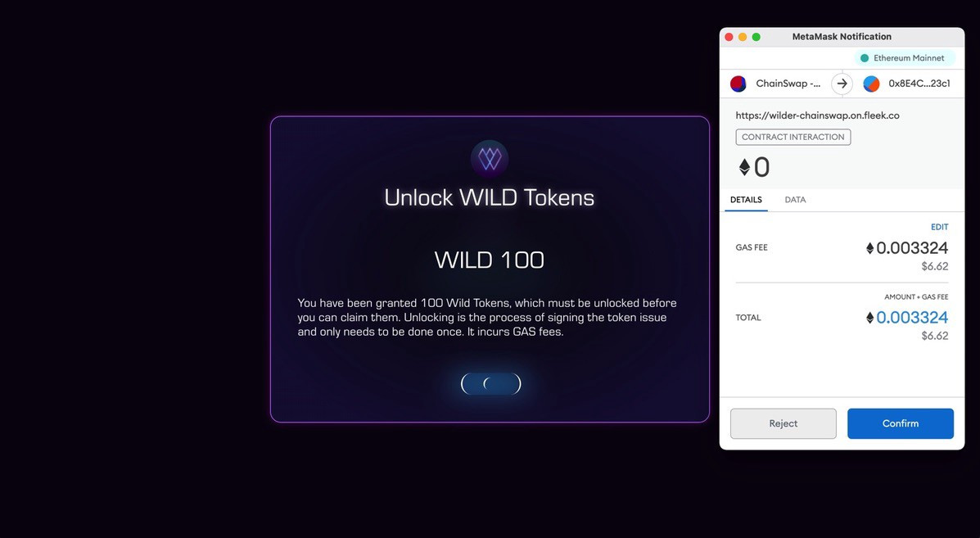
Task: Click the 0x8E4C...23c1 recipient address
Action: [919, 84]
